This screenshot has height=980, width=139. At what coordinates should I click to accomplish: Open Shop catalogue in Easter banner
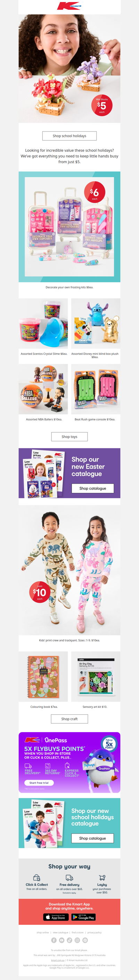(x=92, y=488)
